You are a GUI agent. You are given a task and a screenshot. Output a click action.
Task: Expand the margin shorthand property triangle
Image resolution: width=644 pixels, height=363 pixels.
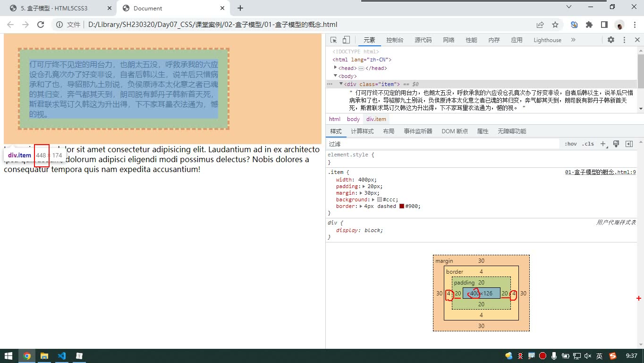tap(361, 193)
